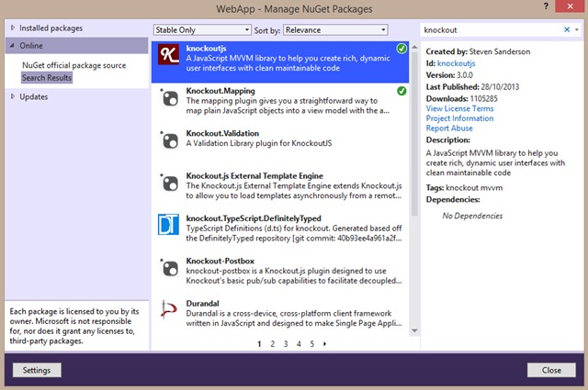Click the Durandal package icon
588x390 pixels.
point(168,309)
